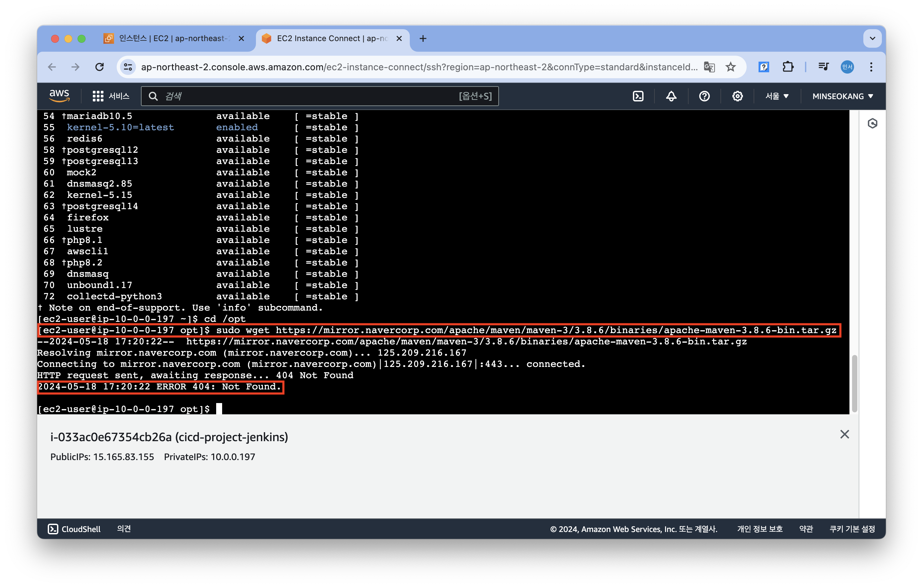923x588 pixels.
Task: Expand the MINSEOKANG account menu
Action: point(842,96)
